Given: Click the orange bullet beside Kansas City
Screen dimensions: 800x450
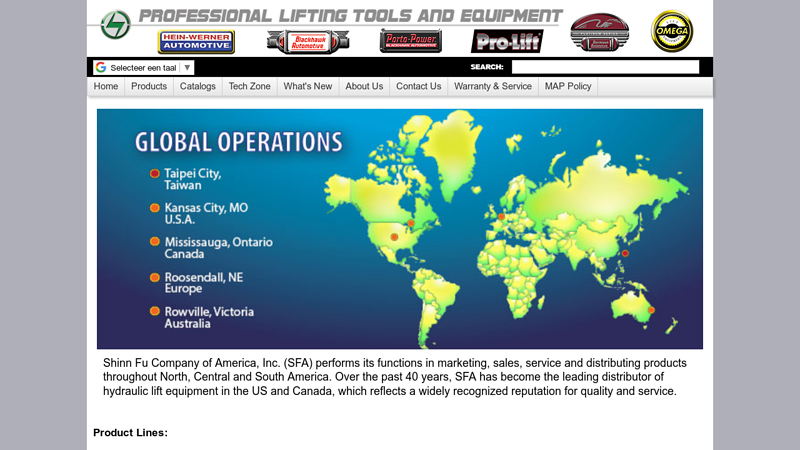Looking at the screenshot, I should 155,208.
